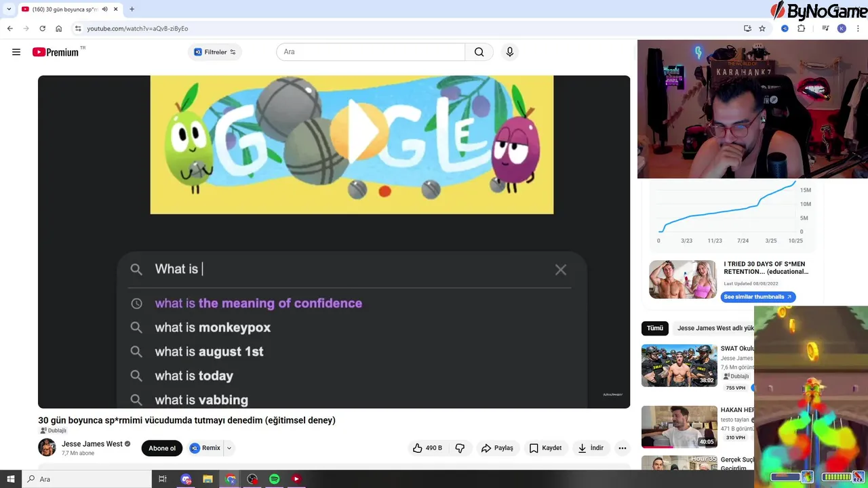The image size is (868, 488).
Task: Open a new browser tab with plus
Action: coord(132,9)
